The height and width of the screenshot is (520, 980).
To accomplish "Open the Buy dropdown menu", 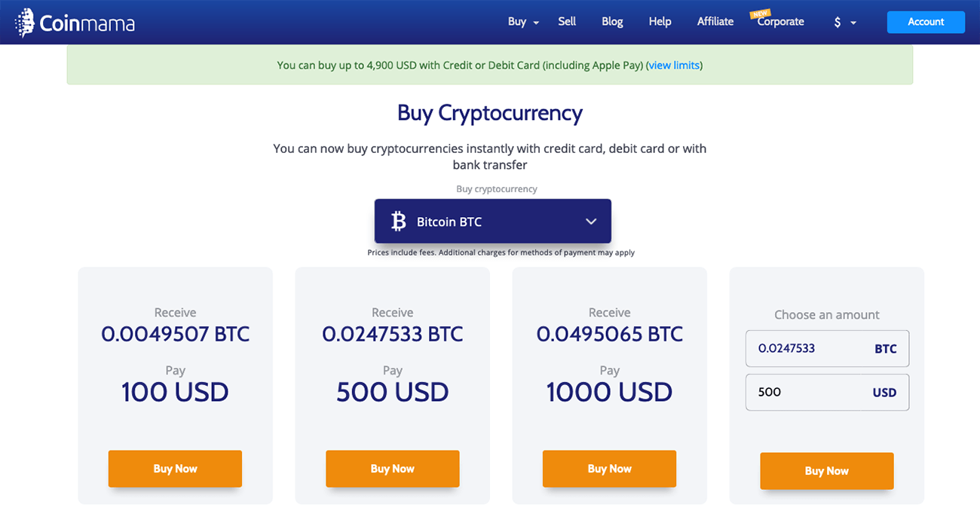I will tap(523, 22).
